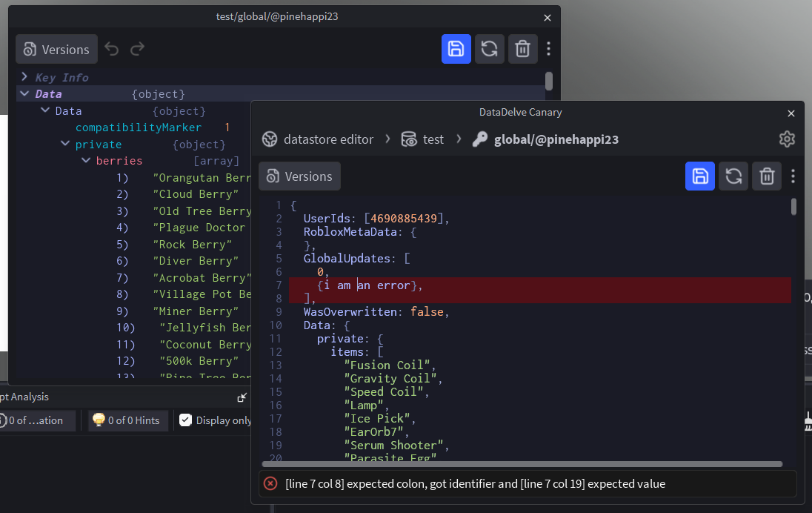Open the overflow menu in DataDelve toolbar

(793, 176)
